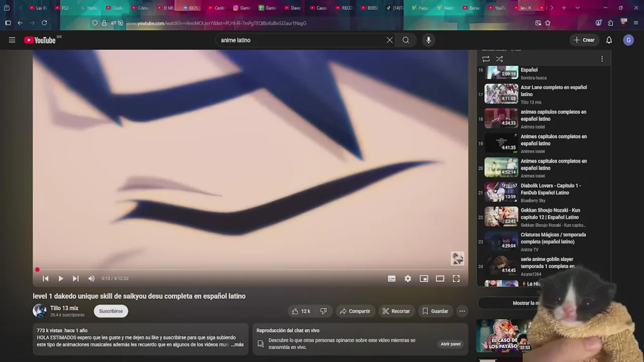
Task: Clear the search box text
Action: point(389,40)
